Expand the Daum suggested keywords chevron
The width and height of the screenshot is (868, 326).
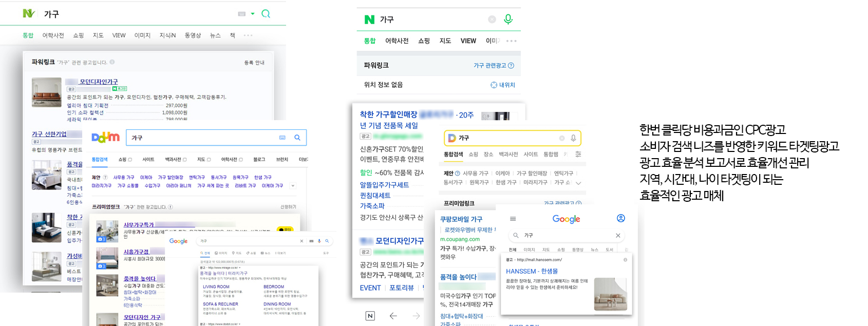293,185
